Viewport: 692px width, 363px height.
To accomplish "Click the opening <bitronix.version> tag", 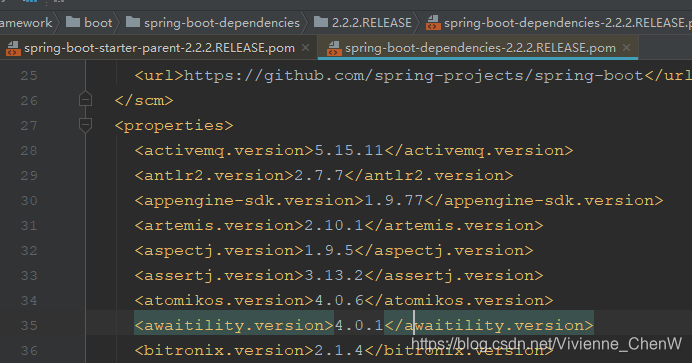I will click(225, 351).
